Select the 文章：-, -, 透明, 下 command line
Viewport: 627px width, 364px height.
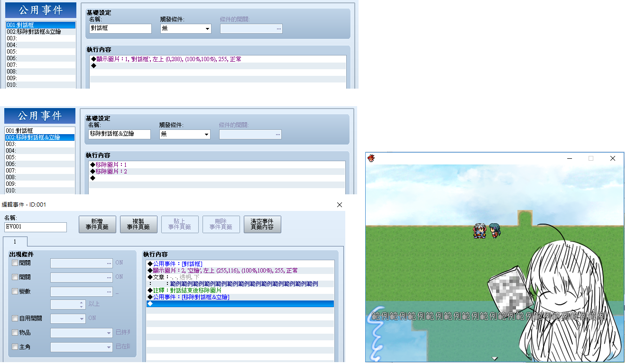tap(240, 277)
